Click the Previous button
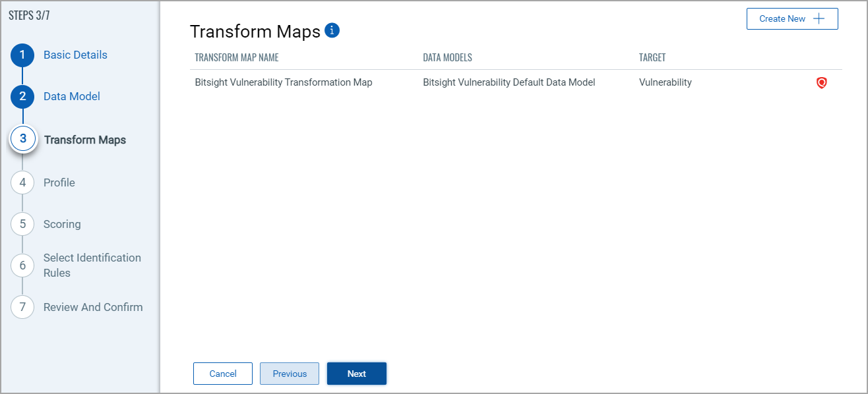The width and height of the screenshot is (868, 394). coord(290,374)
